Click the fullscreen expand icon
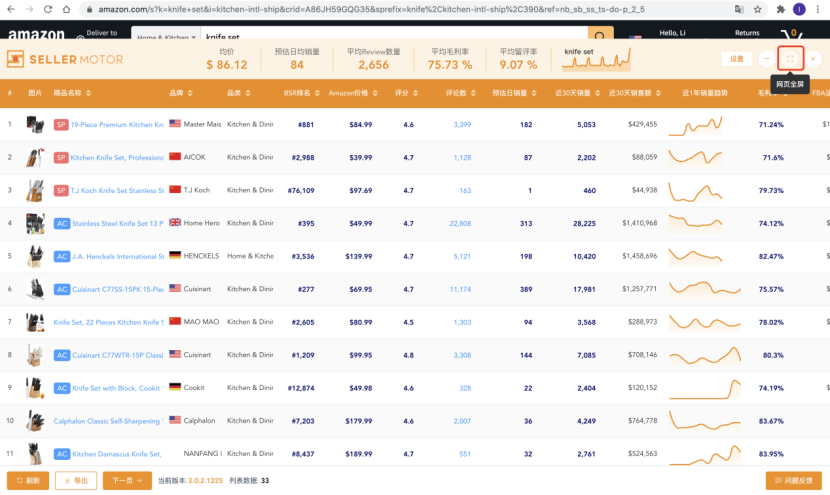This screenshot has height=495, width=830. point(790,59)
